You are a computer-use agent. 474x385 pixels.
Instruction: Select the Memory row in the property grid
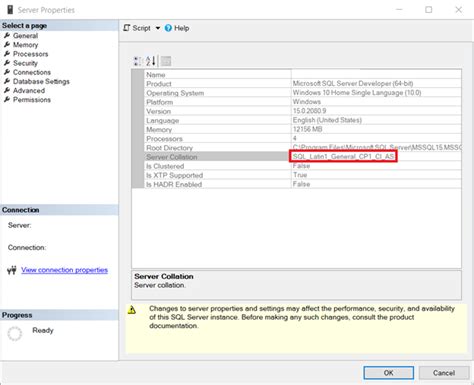(x=303, y=129)
